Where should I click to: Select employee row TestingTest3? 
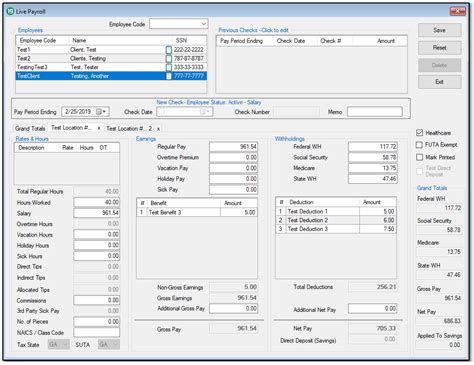point(111,67)
